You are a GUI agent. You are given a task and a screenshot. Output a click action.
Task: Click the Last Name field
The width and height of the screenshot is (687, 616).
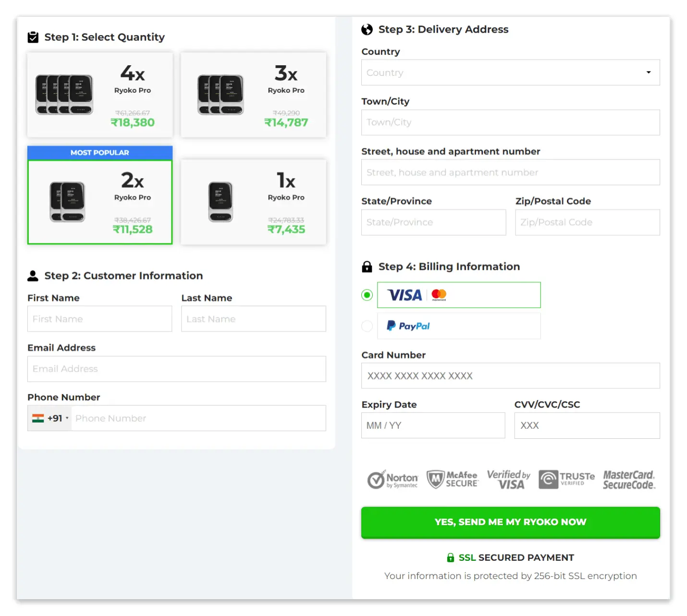254,319
